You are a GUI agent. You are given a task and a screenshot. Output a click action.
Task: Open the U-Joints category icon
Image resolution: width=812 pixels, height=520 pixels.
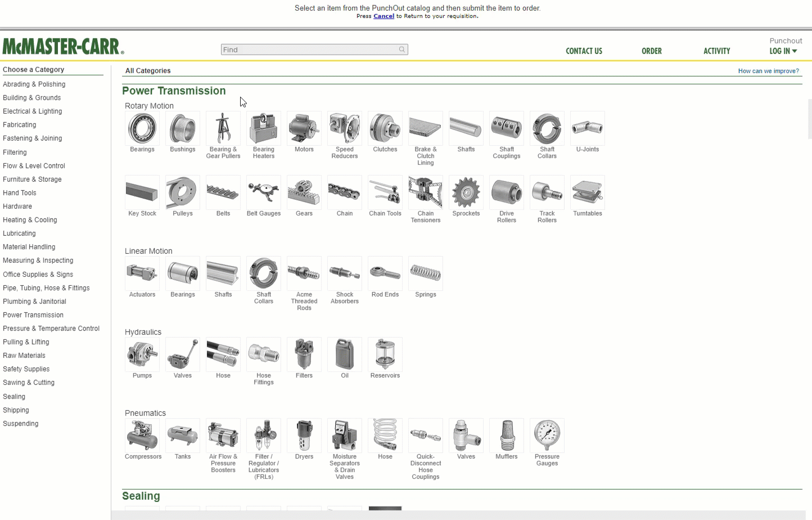click(587, 128)
